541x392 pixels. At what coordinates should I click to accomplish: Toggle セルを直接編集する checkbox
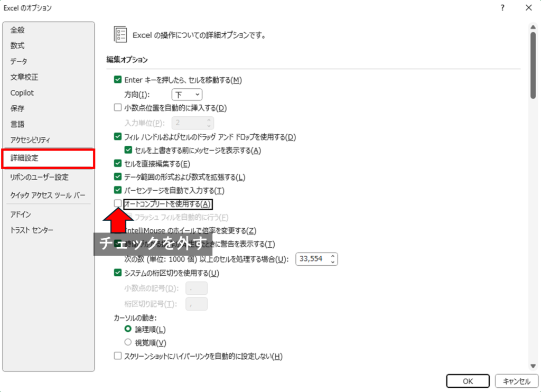118,163
